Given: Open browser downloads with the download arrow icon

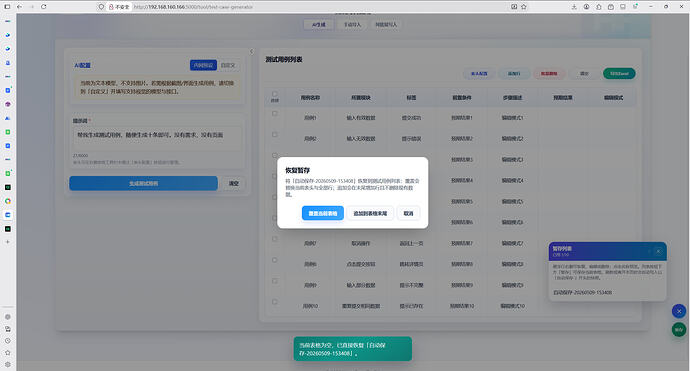Looking at the screenshot, I should [574, 7].
